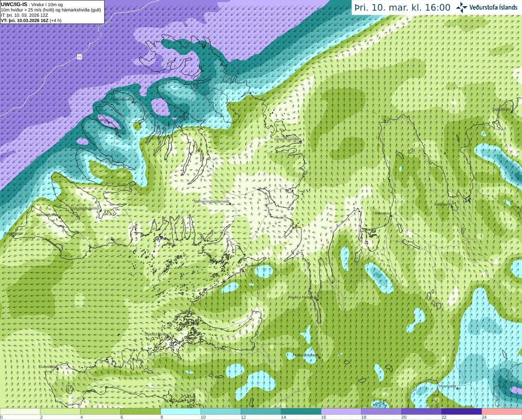Click the Hveravellir station marker
The image size is (522, 420).
point(457,389)
